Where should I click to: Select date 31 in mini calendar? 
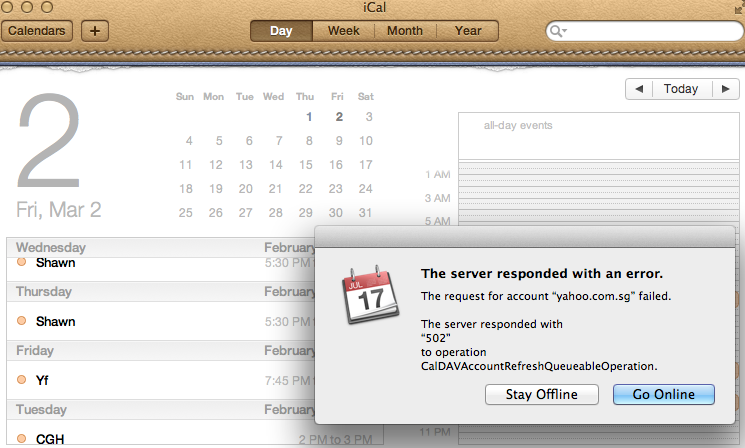point(365,212)
